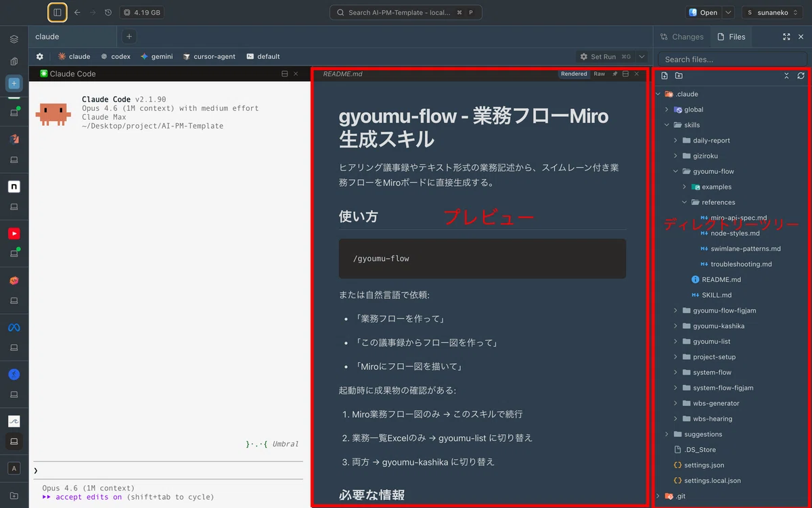
Task: Expand the files panel to fullscreen
Action: point(786,37)
